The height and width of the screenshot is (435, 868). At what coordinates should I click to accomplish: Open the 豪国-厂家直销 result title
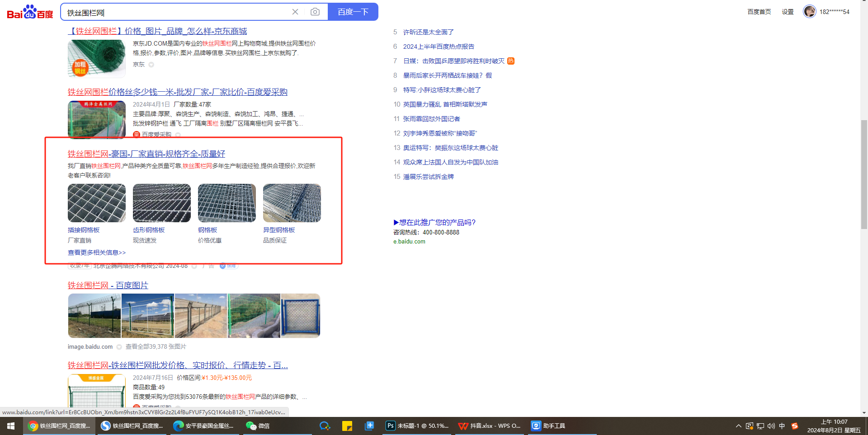146,154
